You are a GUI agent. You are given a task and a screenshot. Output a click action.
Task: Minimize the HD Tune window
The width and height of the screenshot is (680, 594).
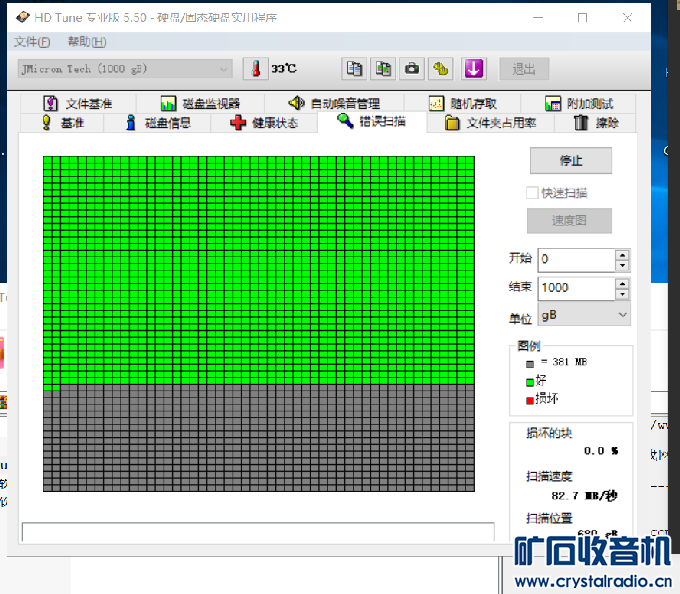click(538, 18)
